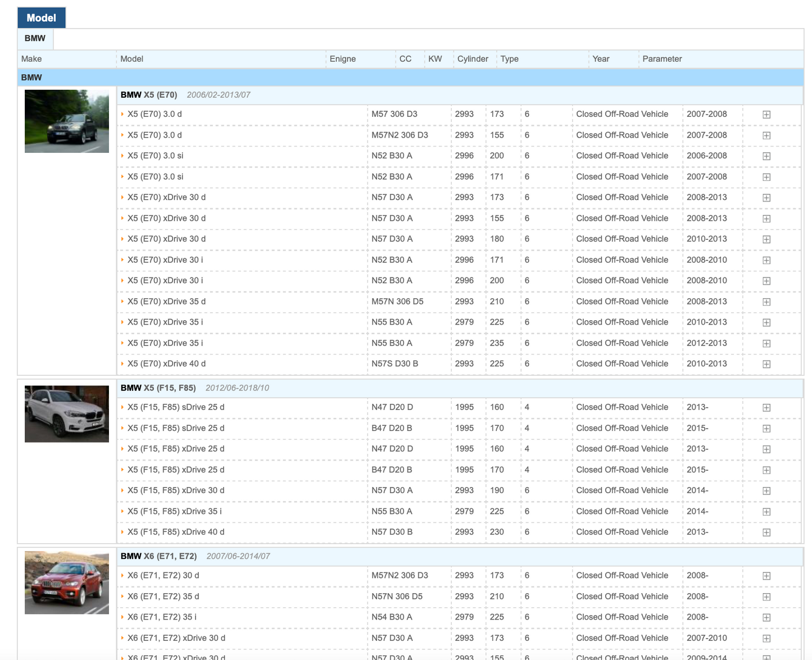Open X5 (E70) xDrive 40 d model link

166,364
